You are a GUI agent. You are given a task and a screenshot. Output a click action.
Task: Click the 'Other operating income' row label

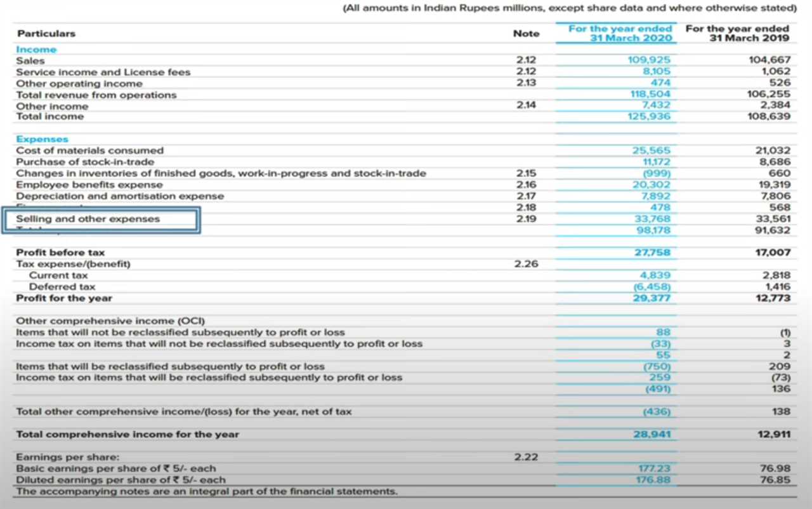79,84
